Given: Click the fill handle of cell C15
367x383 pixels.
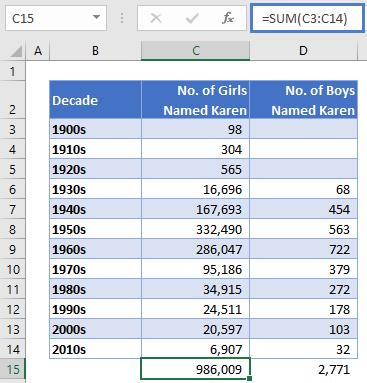Looking at the screenshot, I should [250, 378].
